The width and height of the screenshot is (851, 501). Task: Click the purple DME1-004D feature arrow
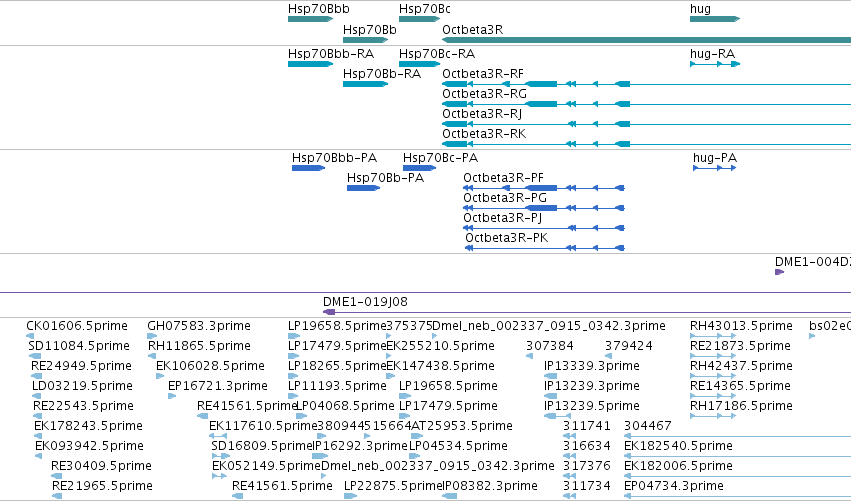(779, 272)
